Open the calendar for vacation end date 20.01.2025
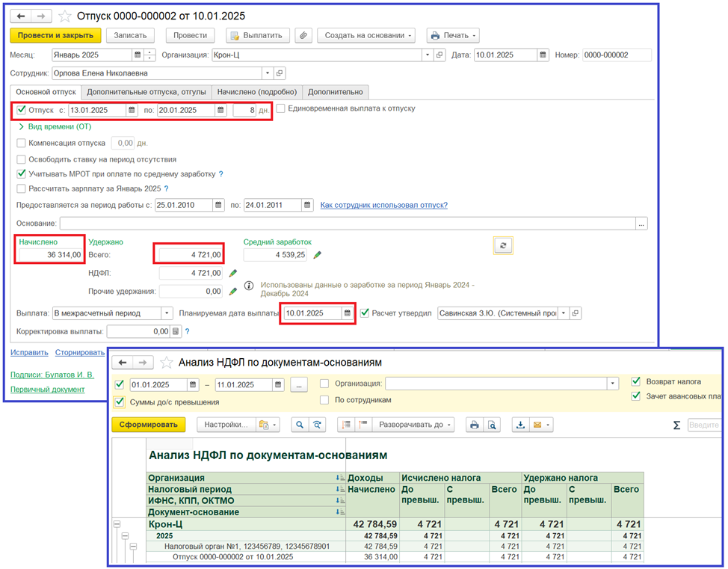Screen dimensions: 728x569 pos(220,110)
